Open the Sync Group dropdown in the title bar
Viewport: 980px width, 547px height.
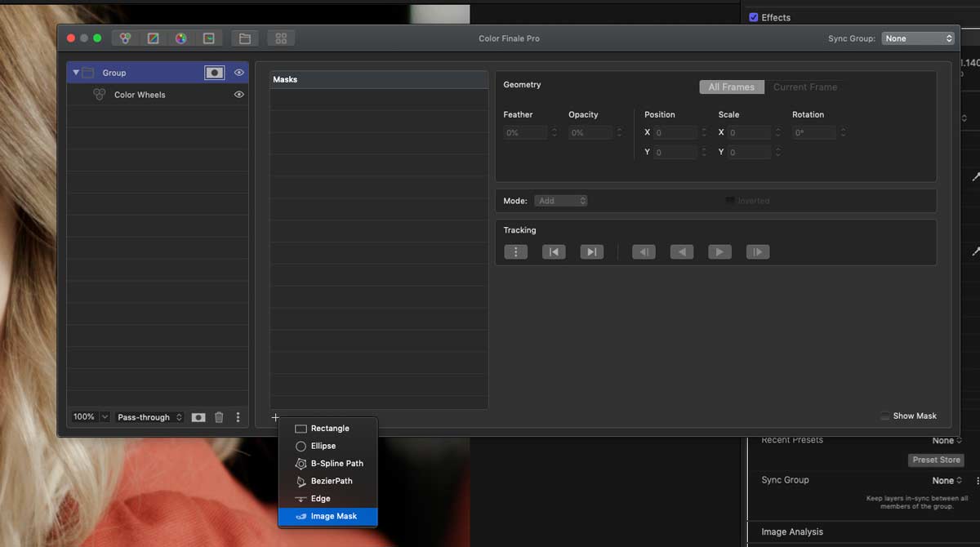click(919, 38)
